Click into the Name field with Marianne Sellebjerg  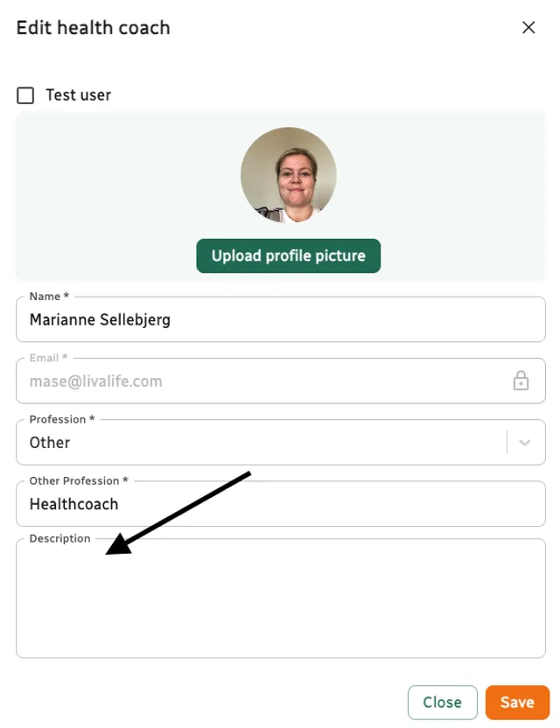click(x=280, y=319)
